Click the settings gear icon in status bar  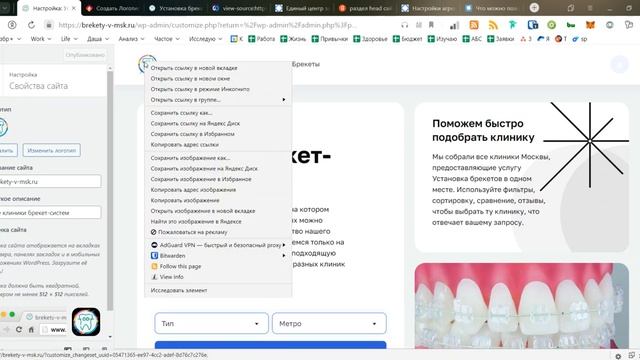click(618, 356)
